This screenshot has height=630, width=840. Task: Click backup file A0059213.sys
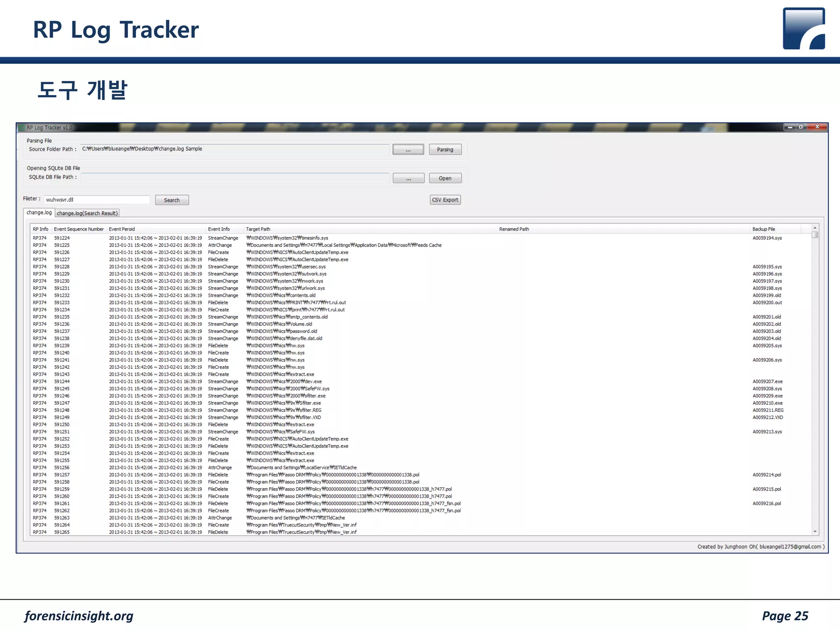pyautogui.click(x=767, y=432)
